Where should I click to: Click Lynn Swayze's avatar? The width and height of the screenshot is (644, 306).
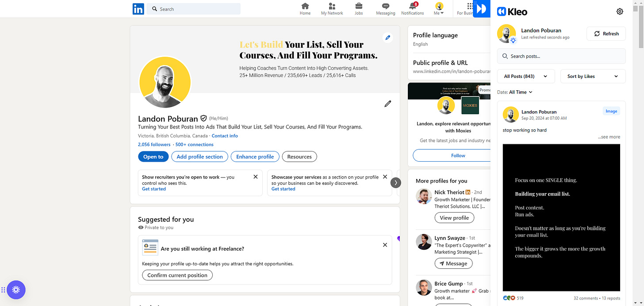[x=424, y=242]
